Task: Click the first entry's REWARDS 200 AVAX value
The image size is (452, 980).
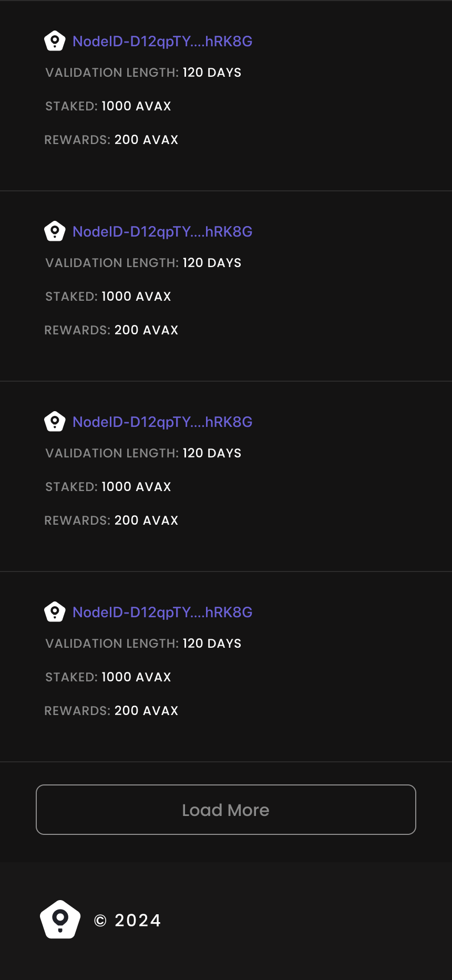Action: click(x=147, y=140)
